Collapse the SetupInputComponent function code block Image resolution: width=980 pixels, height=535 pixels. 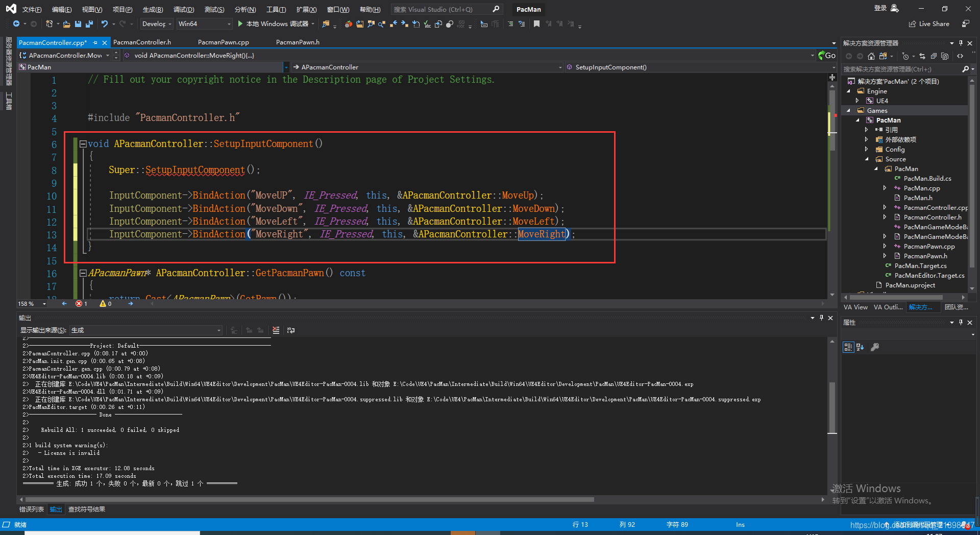(x=83, y=144)
